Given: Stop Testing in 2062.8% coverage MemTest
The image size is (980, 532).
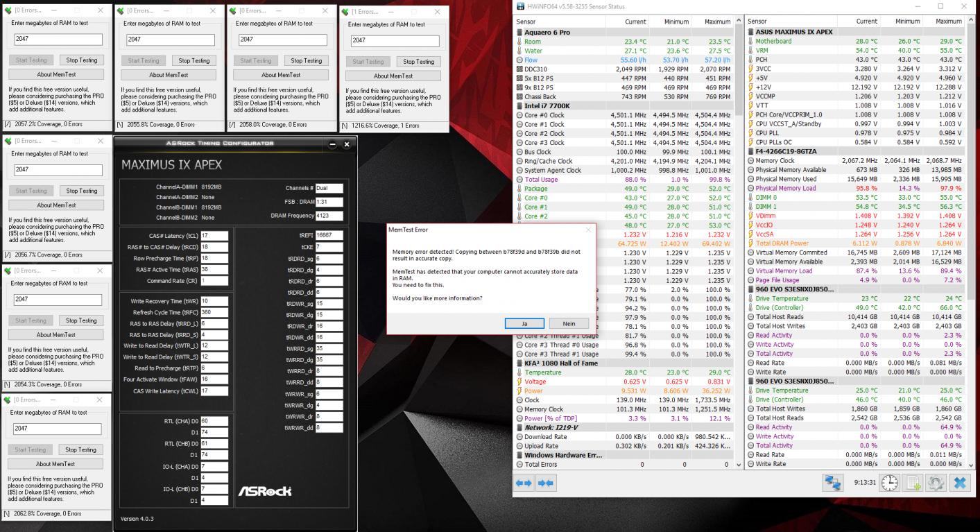Looking at the screenshot, I should coord(81,450).
